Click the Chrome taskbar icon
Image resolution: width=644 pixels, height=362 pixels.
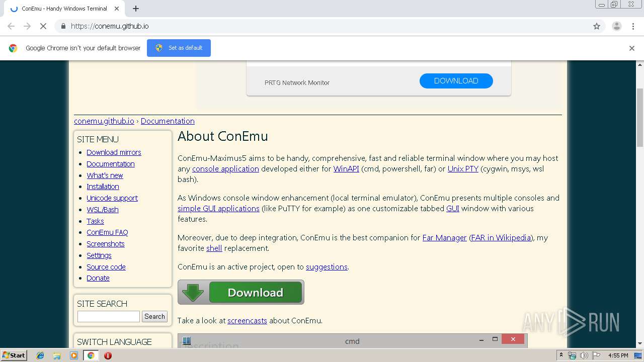tap(91, 355)
